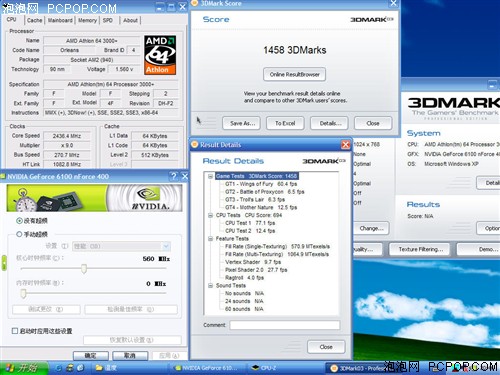Click the Cancel (取消) button in NVIDIA window
The height and width of the screenshot is (375, 500).
130,355
